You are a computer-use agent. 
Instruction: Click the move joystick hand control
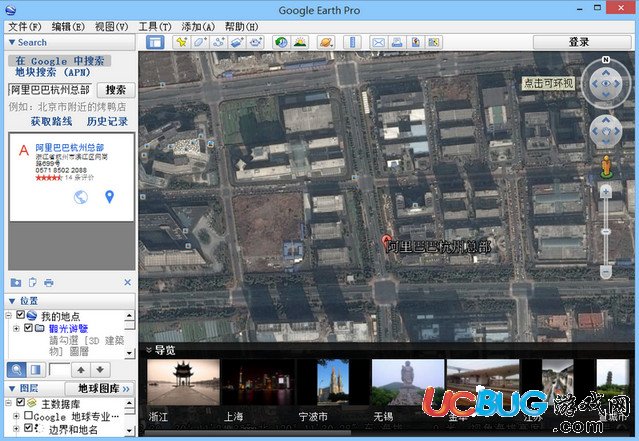pos(606,131)
